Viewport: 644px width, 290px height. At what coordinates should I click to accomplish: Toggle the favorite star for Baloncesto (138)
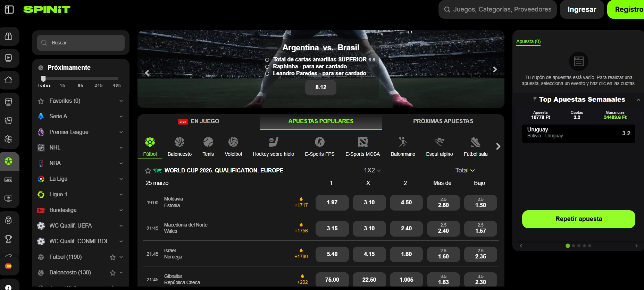(112, 273)
